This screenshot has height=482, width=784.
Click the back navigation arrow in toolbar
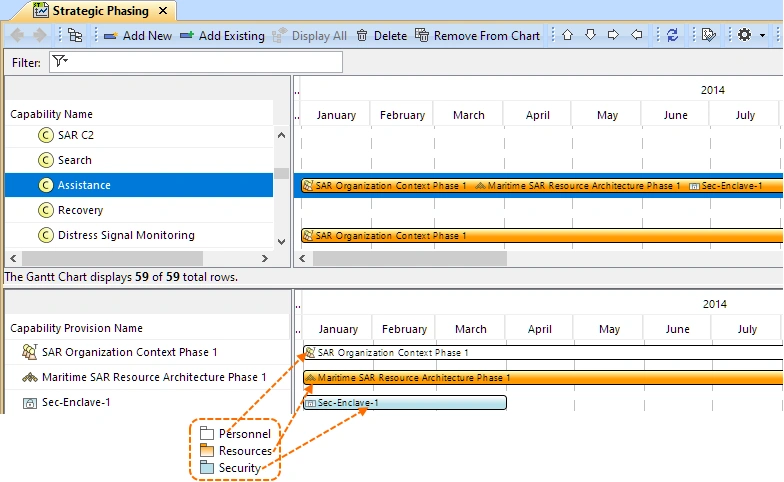coord(18,35)
